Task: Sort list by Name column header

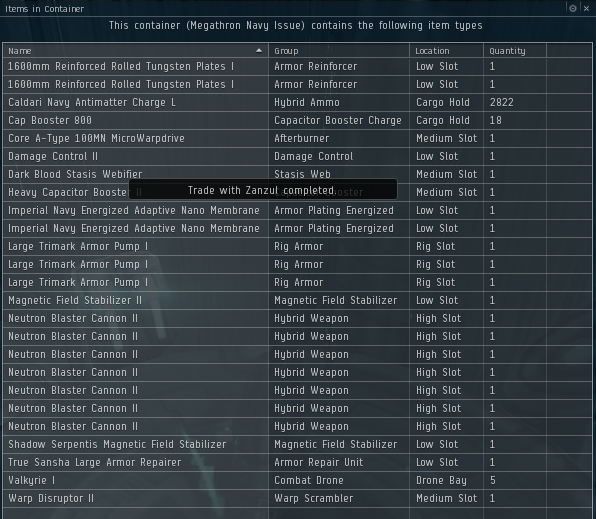Action: point(135,51)
